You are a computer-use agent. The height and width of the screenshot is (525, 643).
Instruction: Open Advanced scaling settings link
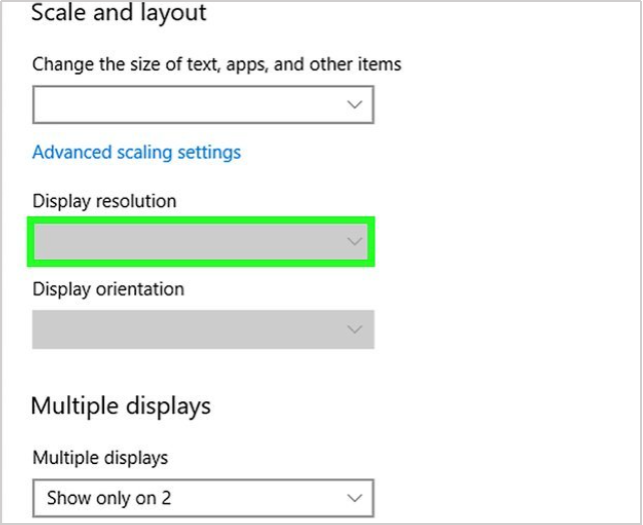pos(136,152)
